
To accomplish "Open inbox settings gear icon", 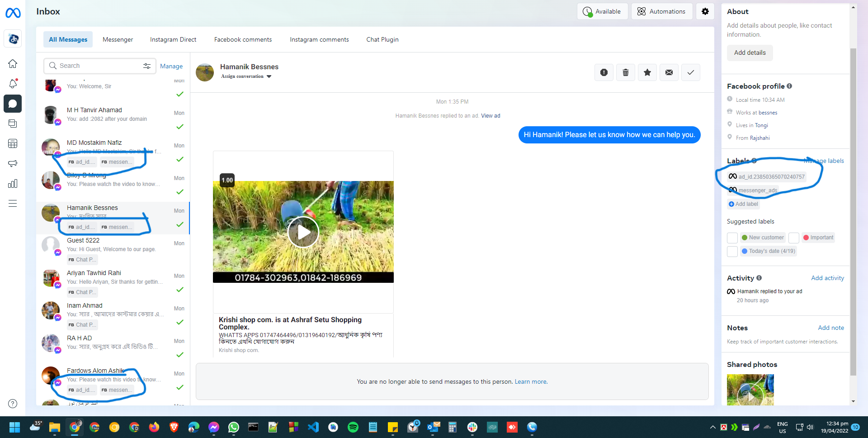I will (x=705, y=11).
